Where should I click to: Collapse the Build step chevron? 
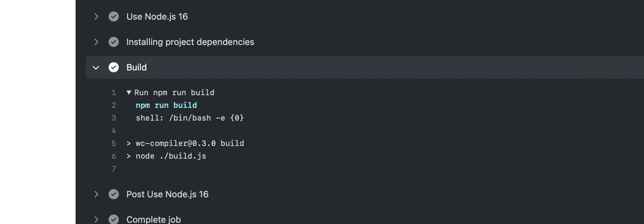point(96,68)
